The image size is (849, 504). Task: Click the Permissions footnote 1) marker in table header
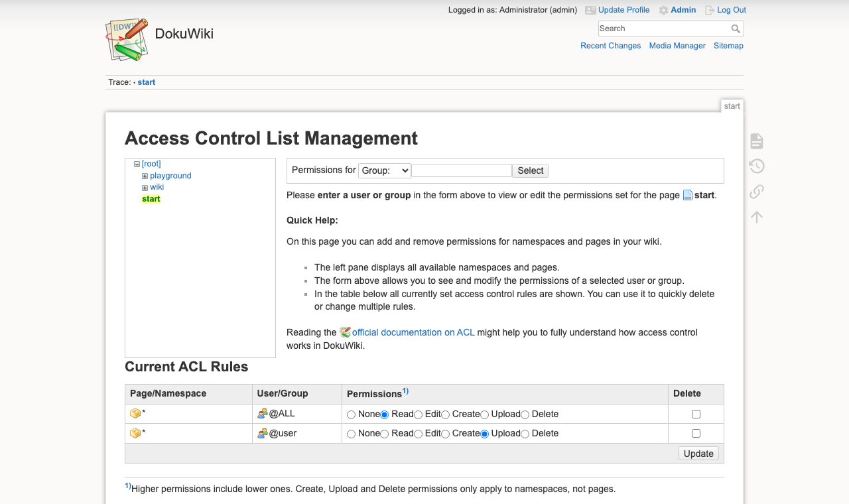(x=405, y=391)
